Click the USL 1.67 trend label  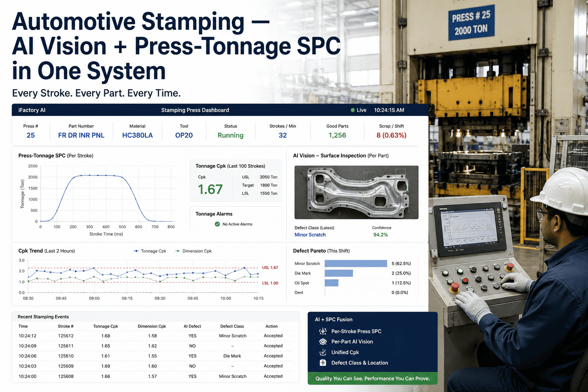point(270,268)
